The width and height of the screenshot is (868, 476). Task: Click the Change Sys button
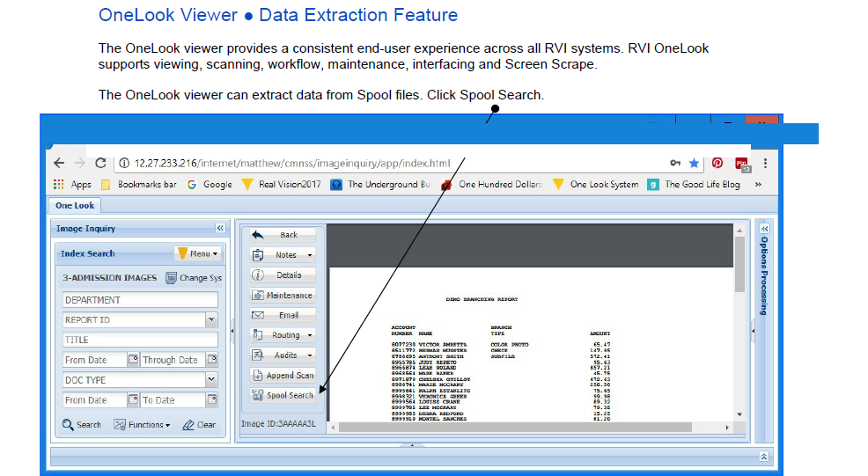[194, 278]
